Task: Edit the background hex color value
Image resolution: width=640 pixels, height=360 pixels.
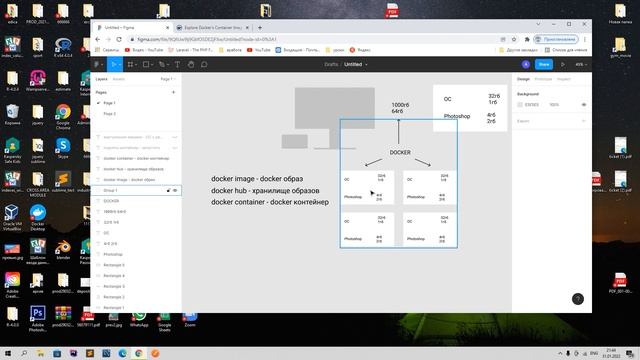Action: (532, 105)
